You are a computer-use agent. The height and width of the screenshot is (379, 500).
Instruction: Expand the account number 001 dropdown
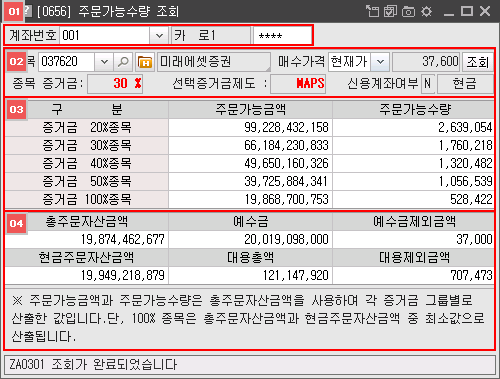pos(159,35)
